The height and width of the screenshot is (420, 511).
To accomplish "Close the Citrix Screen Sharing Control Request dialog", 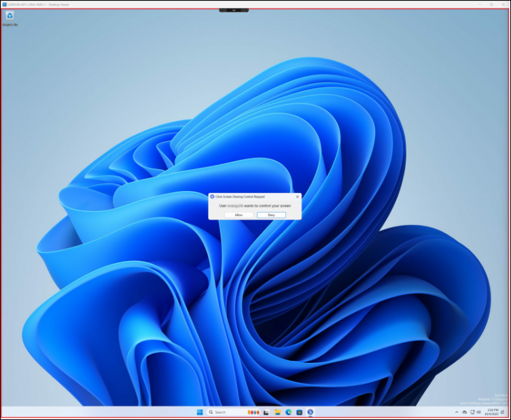I will click(297, 197).
